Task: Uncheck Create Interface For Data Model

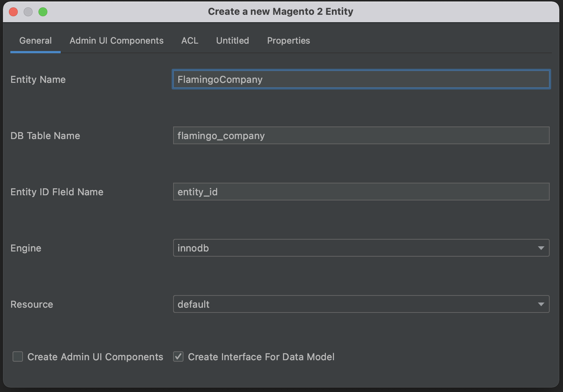Action: pyautogui.click(x=178, y=356)
